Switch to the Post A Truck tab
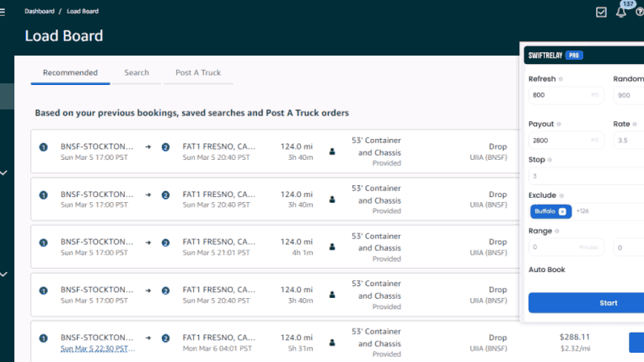644x362 pixels. pyautogui.click(x=198, y=72)
